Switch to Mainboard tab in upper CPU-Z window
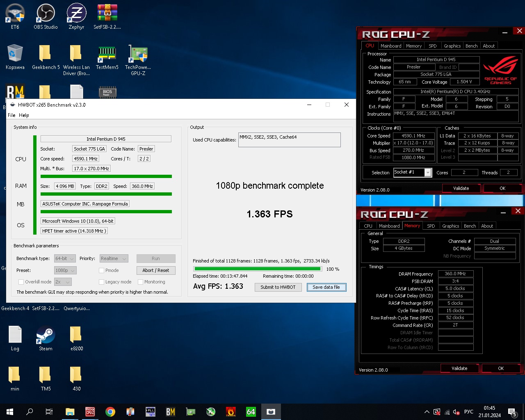The height and width of the screenshot is (420, 525). 391,46
